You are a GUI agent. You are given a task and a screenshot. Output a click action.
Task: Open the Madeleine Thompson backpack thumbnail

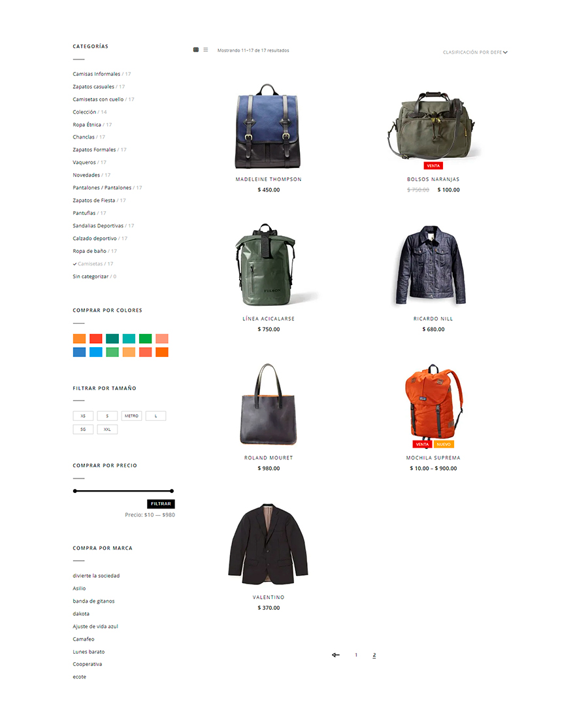pos(268,126)
